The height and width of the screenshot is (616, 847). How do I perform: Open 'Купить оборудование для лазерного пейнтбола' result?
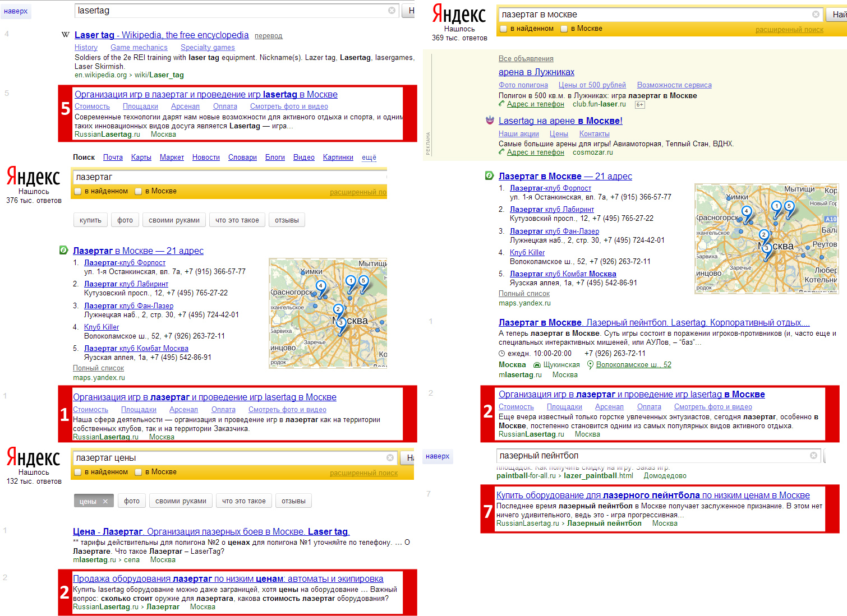point(653,495)
